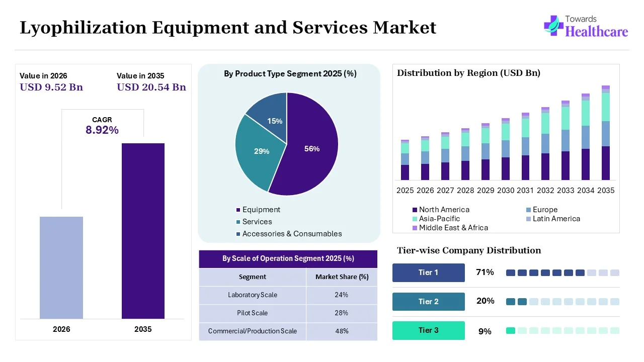Click the 2028 stacked regional bar
Image resolution: width=644 pixels, height=362 pixels.
point(465,154)
